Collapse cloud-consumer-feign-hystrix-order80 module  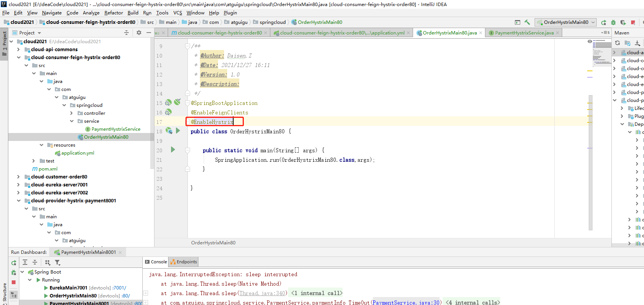pyautogui.click(x=18, y=57)
